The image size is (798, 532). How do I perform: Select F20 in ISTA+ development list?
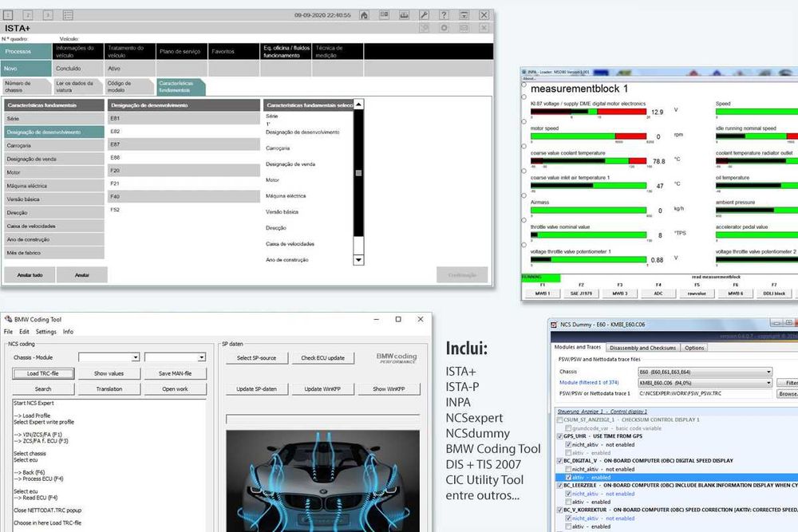click(184, 171)
